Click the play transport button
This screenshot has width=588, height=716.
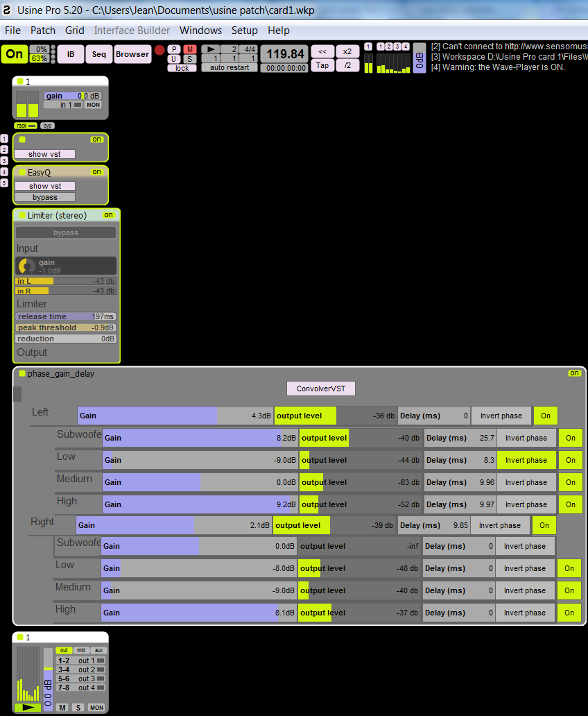point(211,49)
